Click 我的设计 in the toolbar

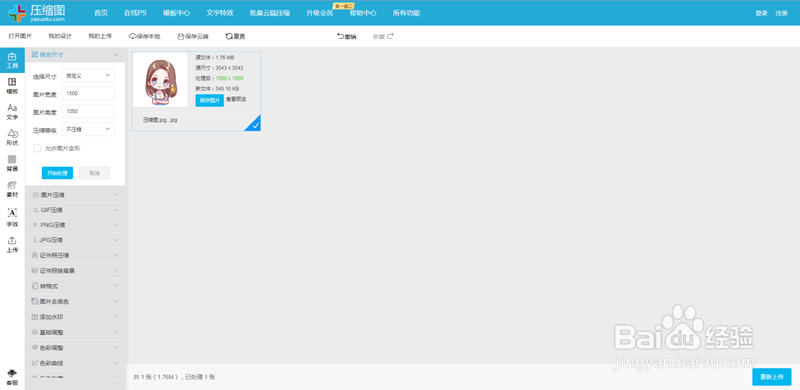(60, 36)
